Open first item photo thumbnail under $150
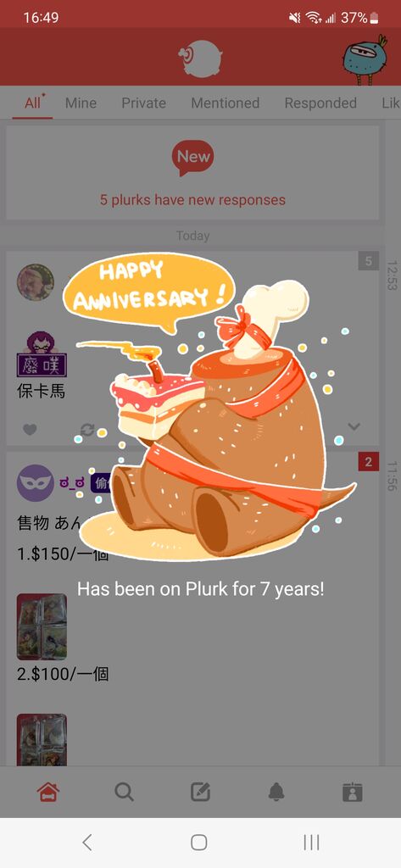The height and width of the screenshot is (868, 401). pos(42,626)
